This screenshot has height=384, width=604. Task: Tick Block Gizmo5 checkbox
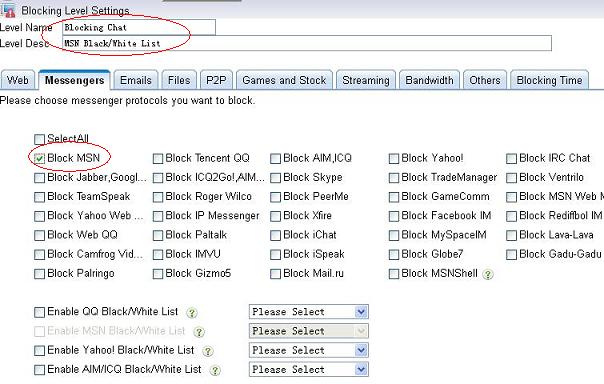(x=158, y=274)
